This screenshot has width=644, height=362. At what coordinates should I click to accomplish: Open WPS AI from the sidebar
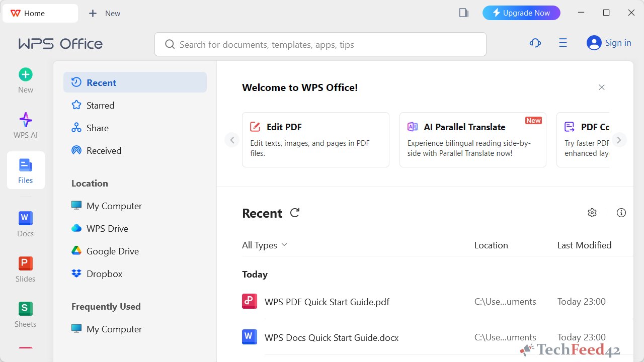click(26, 126)
